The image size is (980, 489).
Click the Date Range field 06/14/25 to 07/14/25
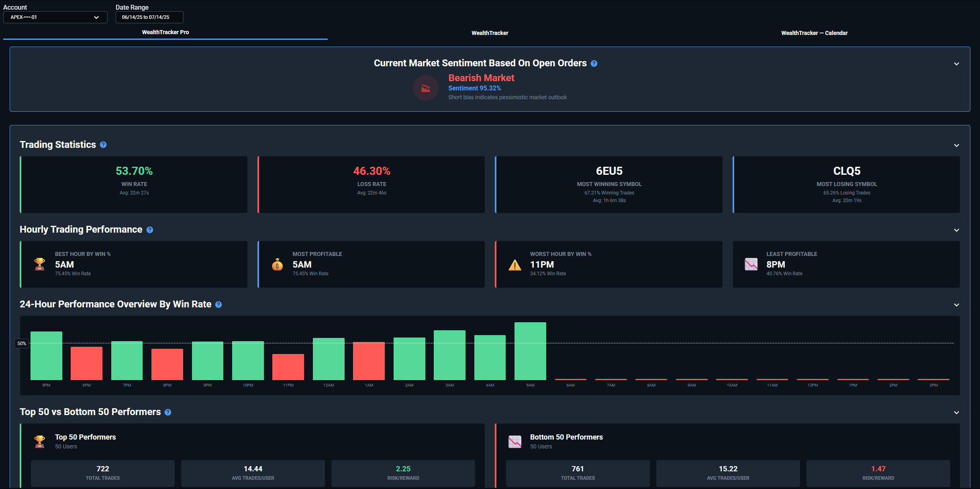149,17
